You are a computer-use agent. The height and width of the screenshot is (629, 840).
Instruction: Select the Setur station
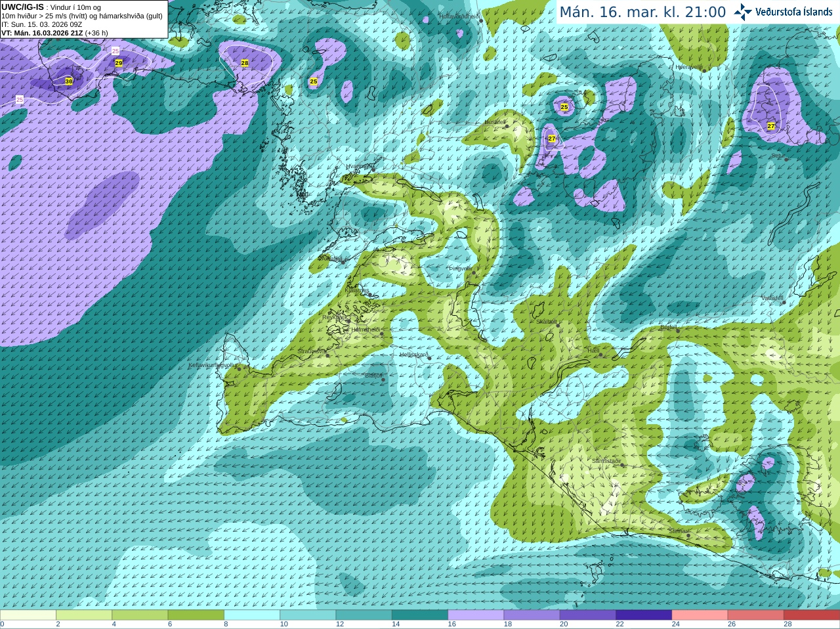pos(786,159)
